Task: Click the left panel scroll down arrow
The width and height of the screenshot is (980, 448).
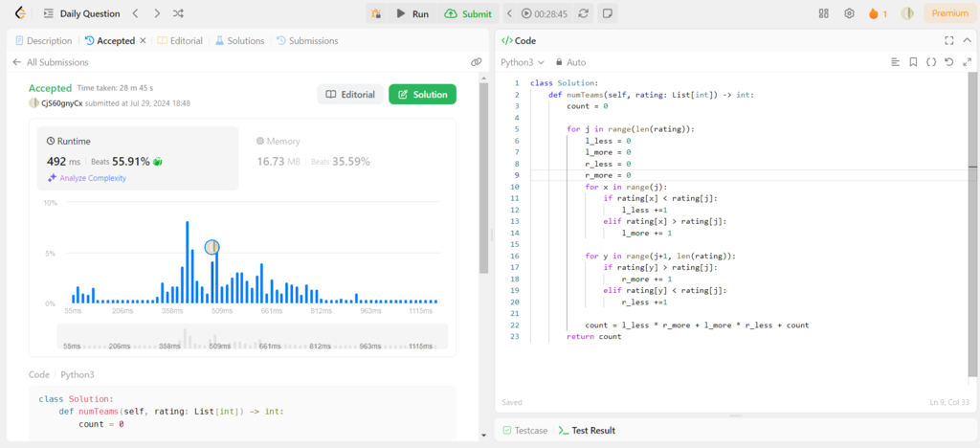Action: [x=483, y=435]
